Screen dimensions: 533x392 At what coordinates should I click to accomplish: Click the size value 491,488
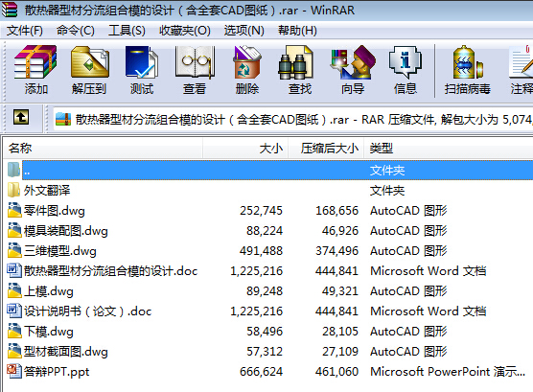pyautogui.click(x=261, y=251)
